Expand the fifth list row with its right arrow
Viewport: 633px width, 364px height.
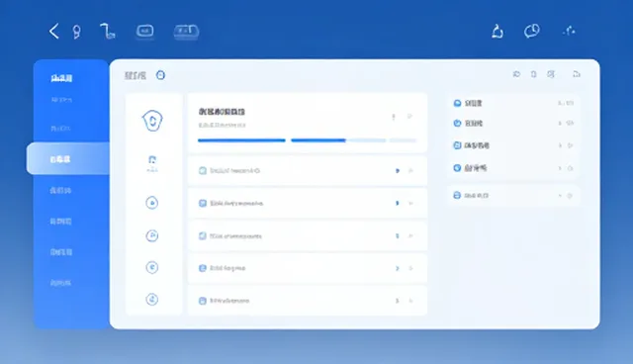(410, 301)
